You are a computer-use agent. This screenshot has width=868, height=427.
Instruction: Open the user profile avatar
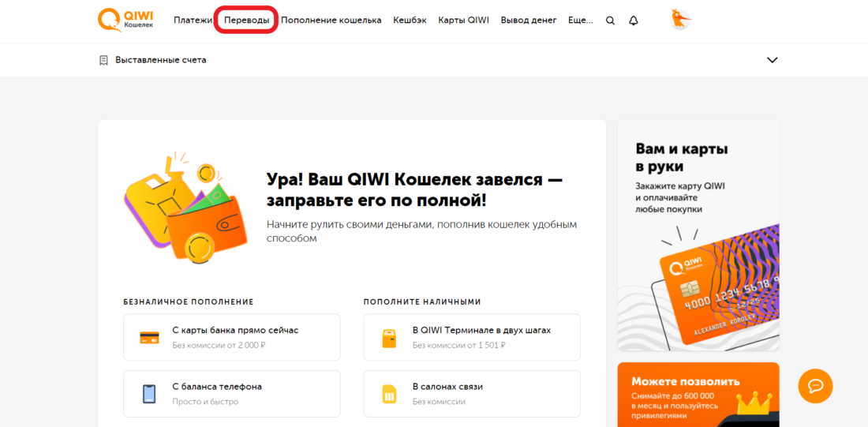pyautogui.click(x=679, y=20)
